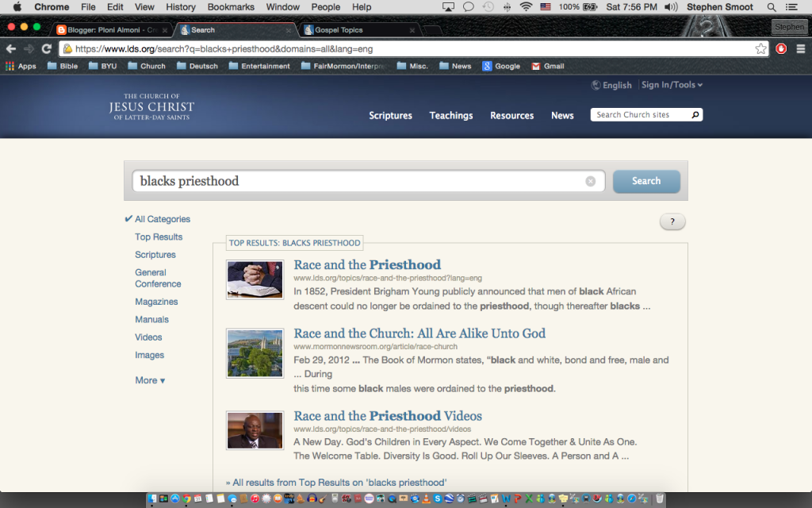Screen dimensions: 812x508
Task: Close the Gospel Topics tab
Action: [x=412, y=30]
